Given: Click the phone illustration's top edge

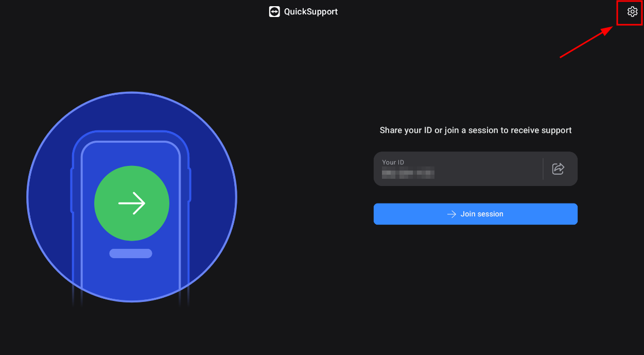Looking at the screenshot, I should pyautogui.click(x=131, y=133).
